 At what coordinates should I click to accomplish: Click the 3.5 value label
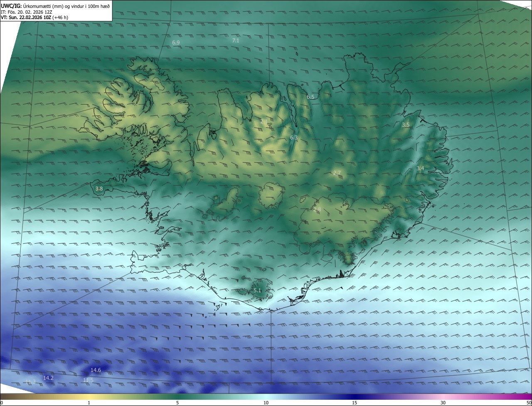(406, 125)
